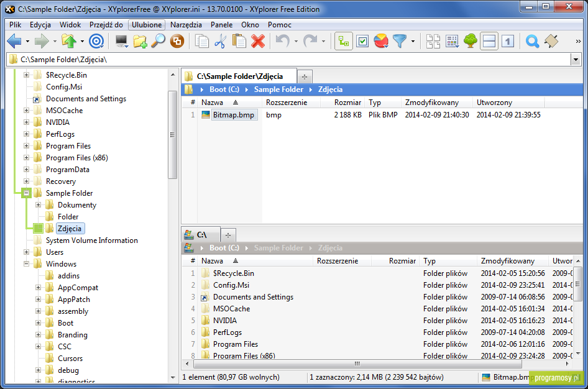Click the New Folder icon

140,41
